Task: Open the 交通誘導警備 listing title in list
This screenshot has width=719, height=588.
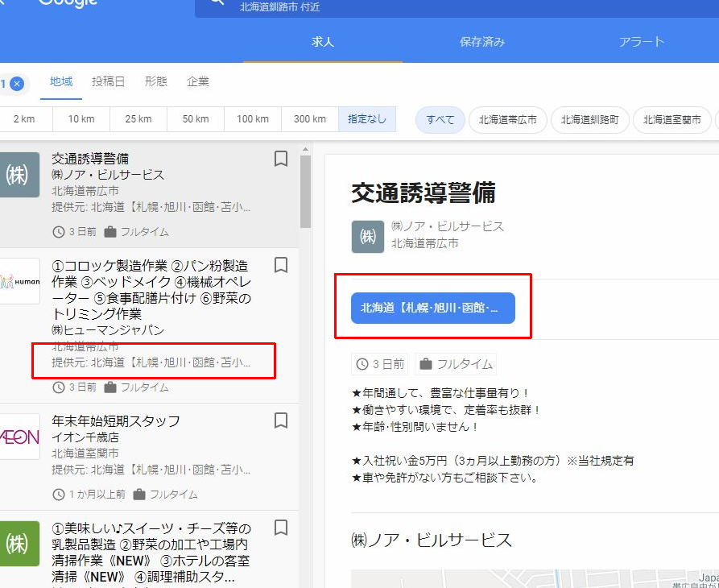Action: pyautogui.click(x=90, y=159)
